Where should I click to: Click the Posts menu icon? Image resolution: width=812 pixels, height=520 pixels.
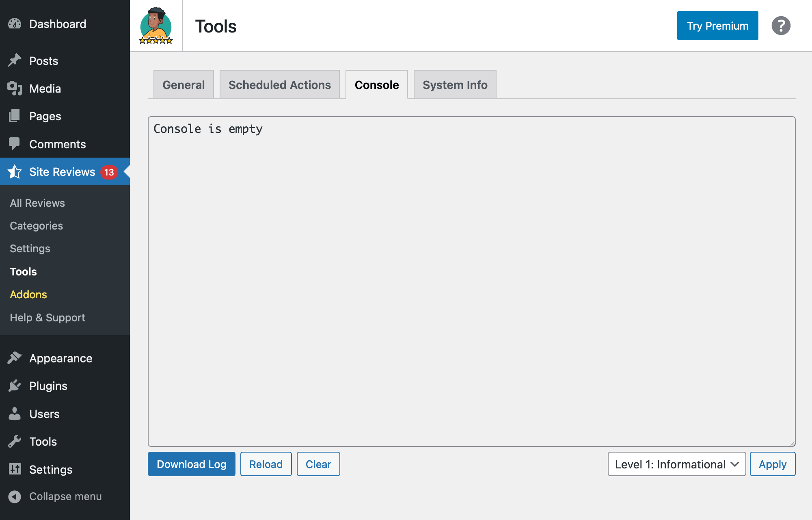(x=15, y=61)
